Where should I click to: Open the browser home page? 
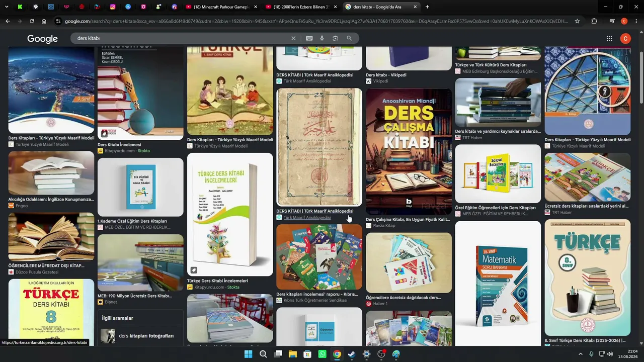[x=44, y=21]
